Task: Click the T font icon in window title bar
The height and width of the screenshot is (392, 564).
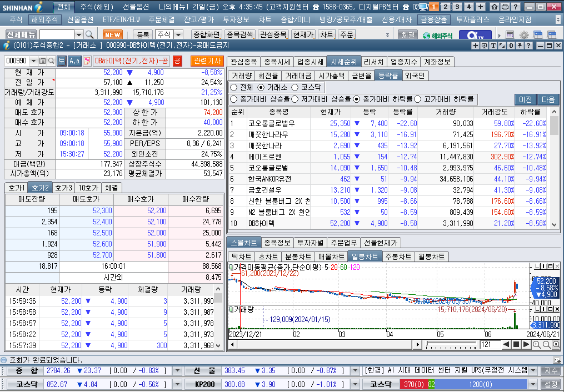Action: 493,46
